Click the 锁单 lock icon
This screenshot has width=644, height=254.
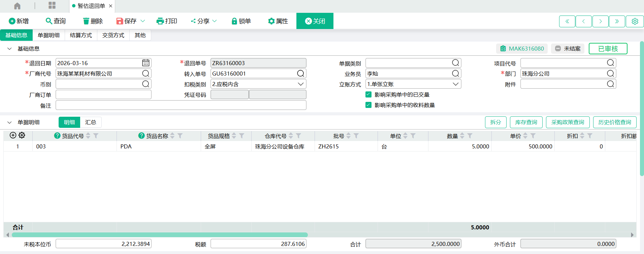pos(234,21)
